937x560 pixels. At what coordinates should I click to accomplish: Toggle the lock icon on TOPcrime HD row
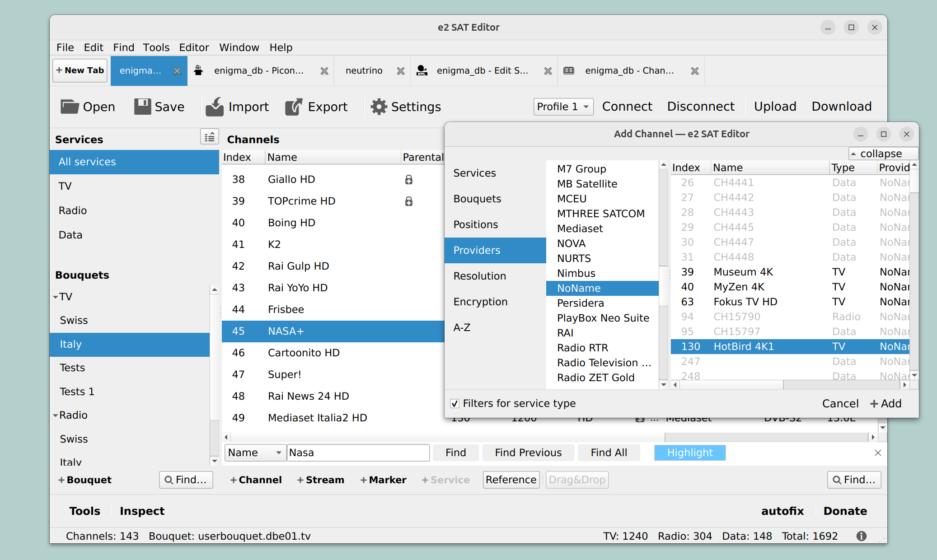(x=409, y=201)
